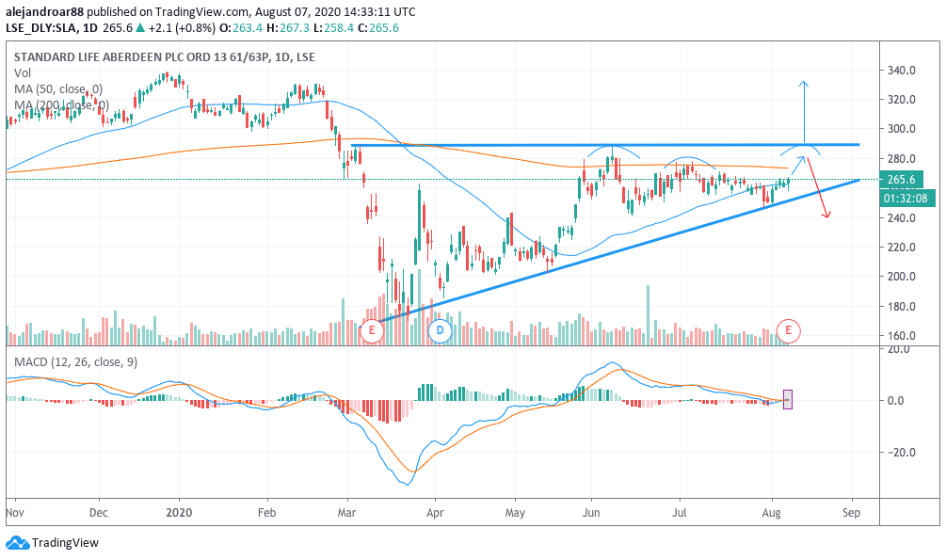Click the C:265.6 close value
Viewport: 946px width, 560px height.
click(x=378, y=27)
